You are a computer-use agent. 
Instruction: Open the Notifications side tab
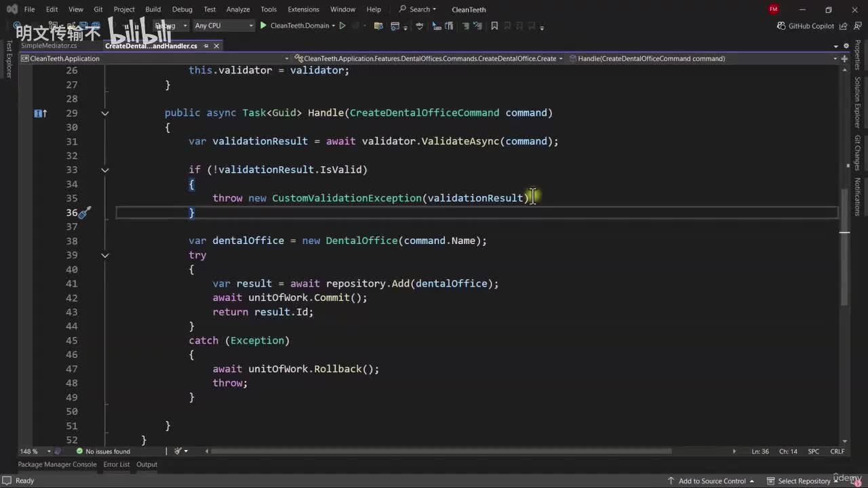pos(858,197)
